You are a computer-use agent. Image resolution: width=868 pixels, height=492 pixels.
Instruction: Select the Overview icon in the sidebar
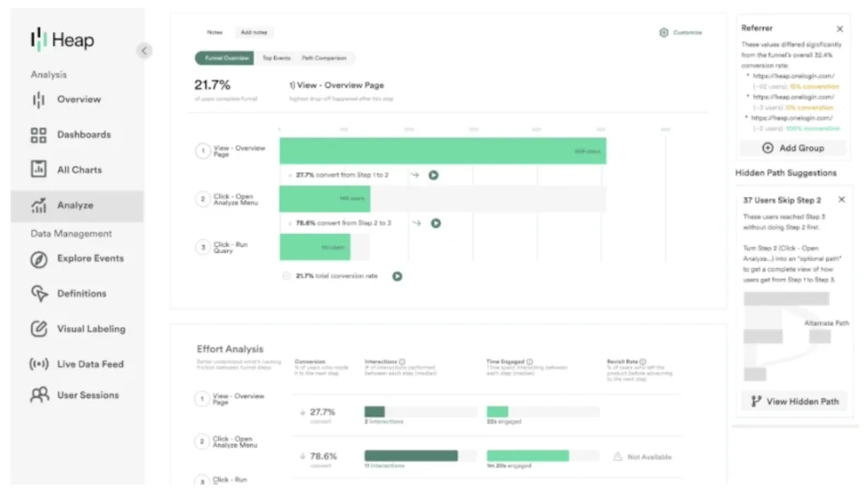coord(37,99)
